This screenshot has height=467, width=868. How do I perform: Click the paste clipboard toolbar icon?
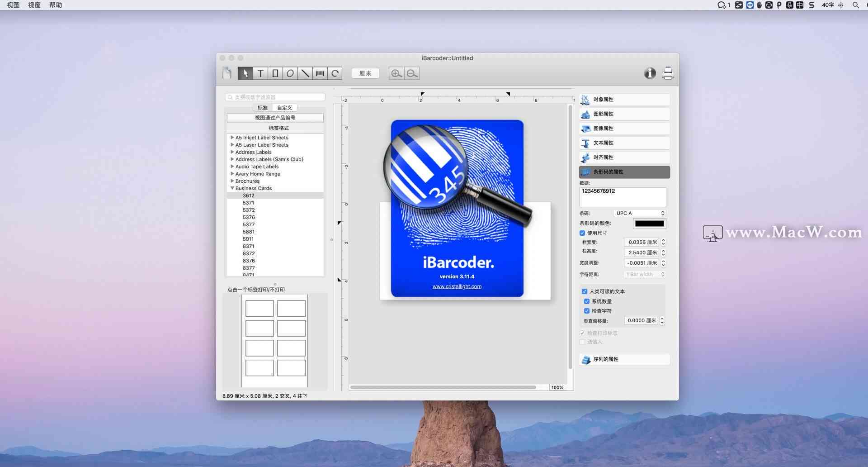(x=227, y=73)
